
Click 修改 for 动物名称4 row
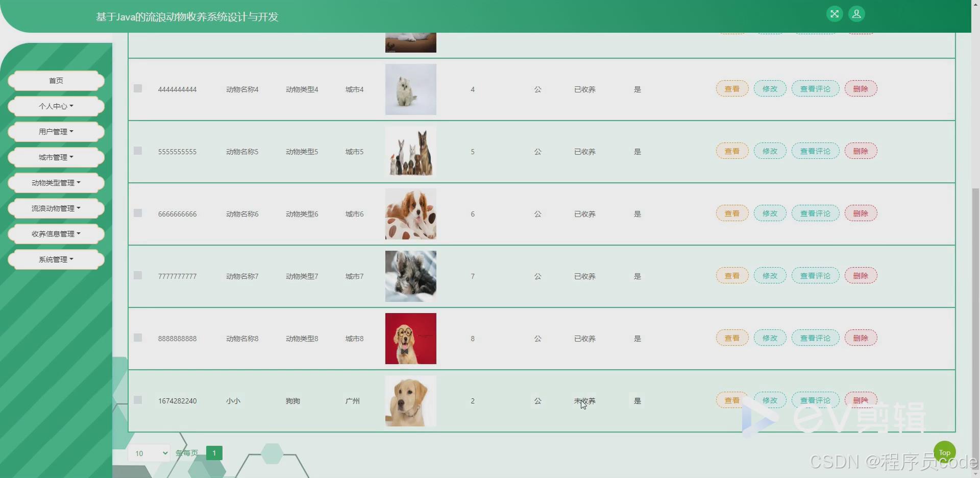coord(770,89)
